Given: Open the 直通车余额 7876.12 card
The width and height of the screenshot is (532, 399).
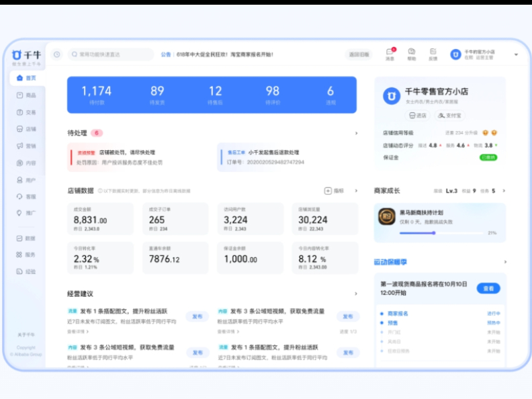Looking at the screenshot, I should click(x=175, y=258).
